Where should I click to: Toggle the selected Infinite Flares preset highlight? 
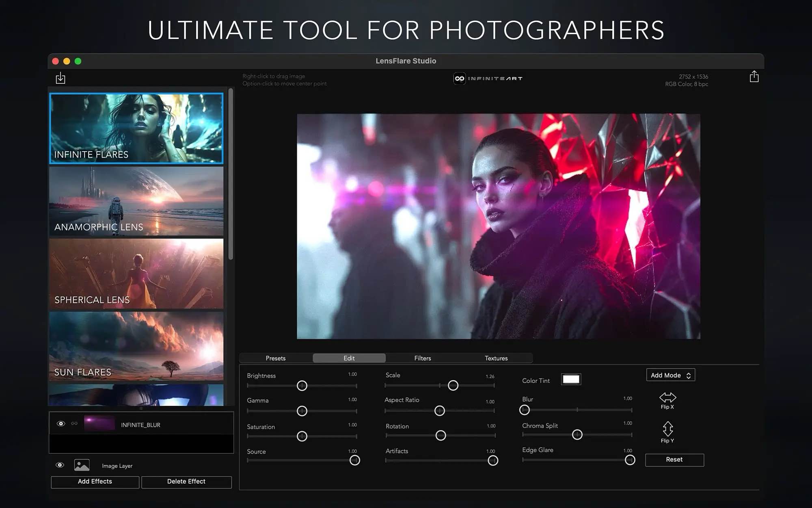tap(136, 128)
